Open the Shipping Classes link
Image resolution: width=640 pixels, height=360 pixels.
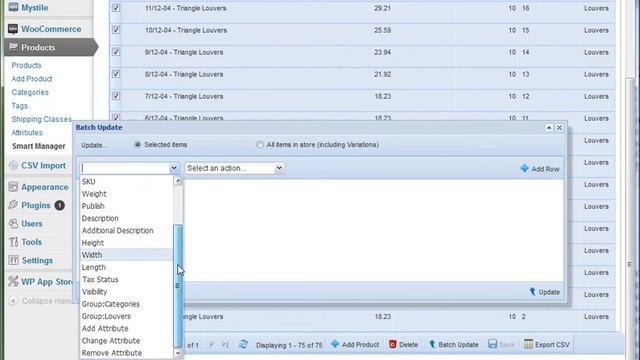(41, 119)
